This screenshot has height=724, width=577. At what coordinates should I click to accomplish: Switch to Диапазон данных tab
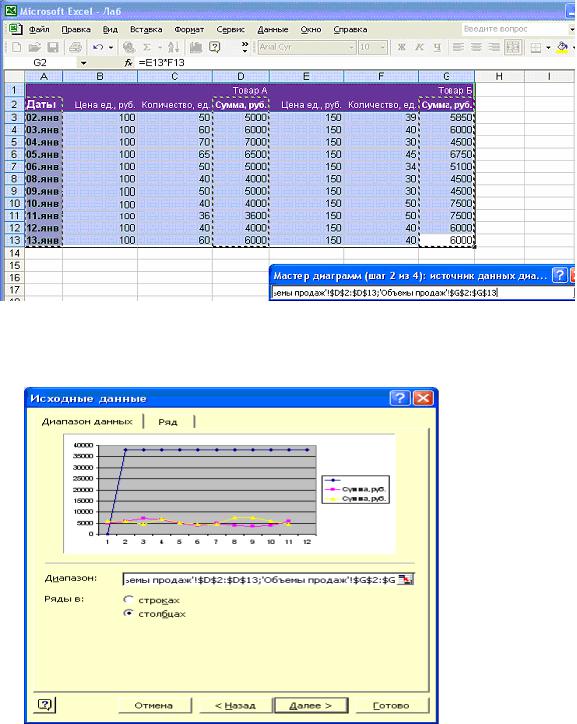[x=87, y=421]
